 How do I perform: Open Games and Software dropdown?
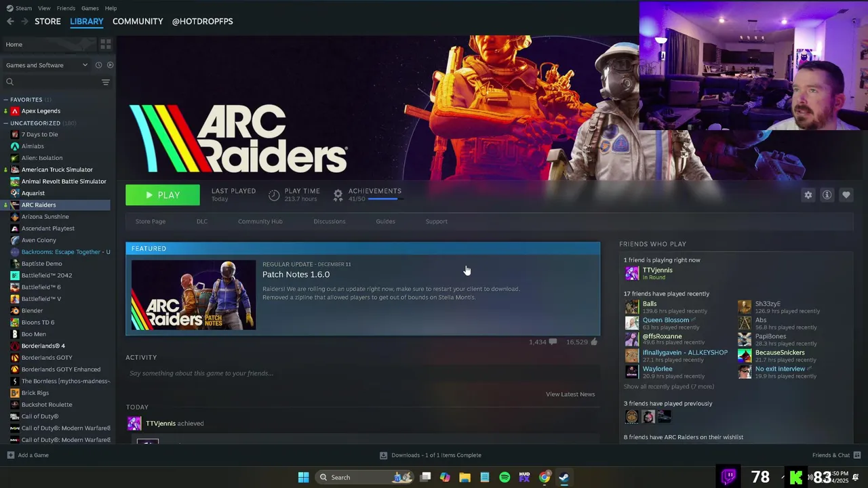point(46,65)
